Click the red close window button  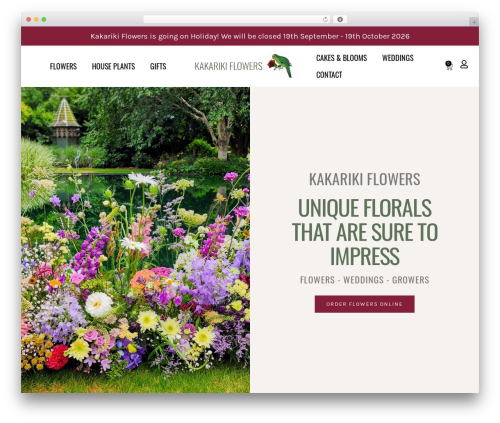(29, 20)
